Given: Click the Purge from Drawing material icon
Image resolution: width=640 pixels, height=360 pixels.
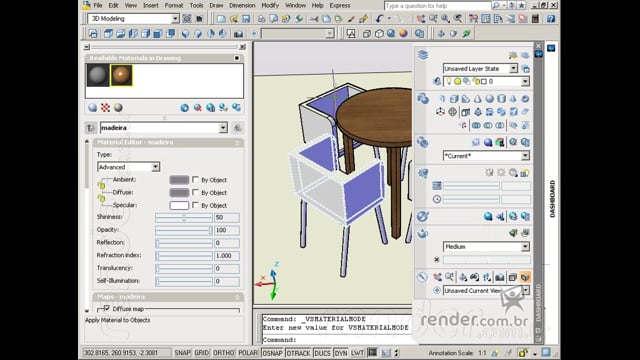Looking at the screenshot, I should click(198, 108).
